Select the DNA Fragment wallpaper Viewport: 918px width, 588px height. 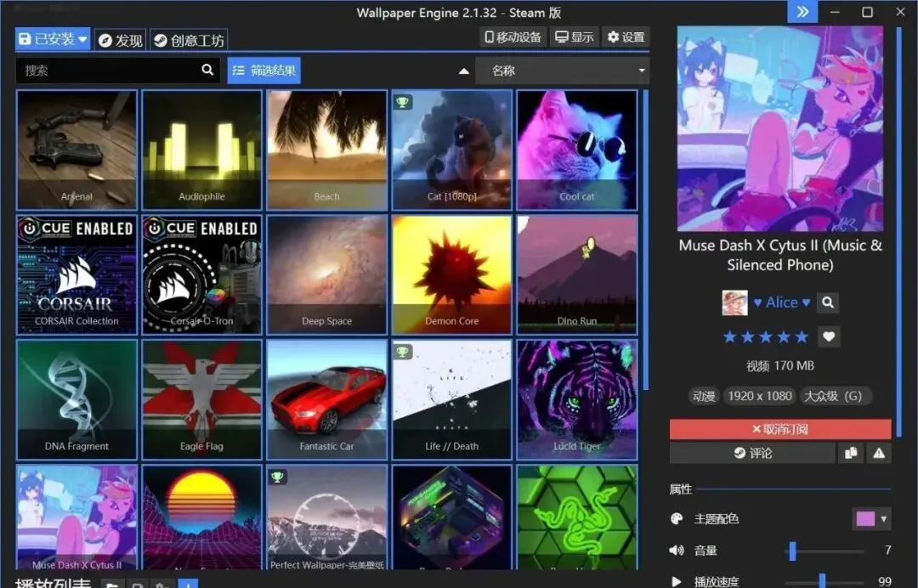pos(76,399)
